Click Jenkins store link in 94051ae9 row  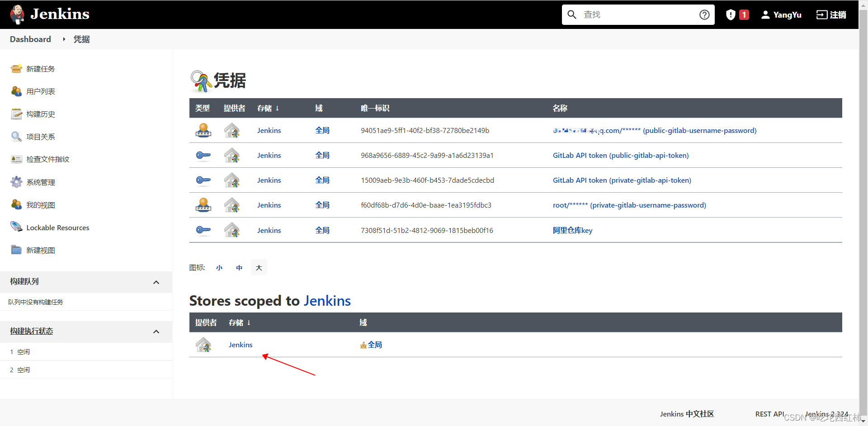[x=269, y=130]
